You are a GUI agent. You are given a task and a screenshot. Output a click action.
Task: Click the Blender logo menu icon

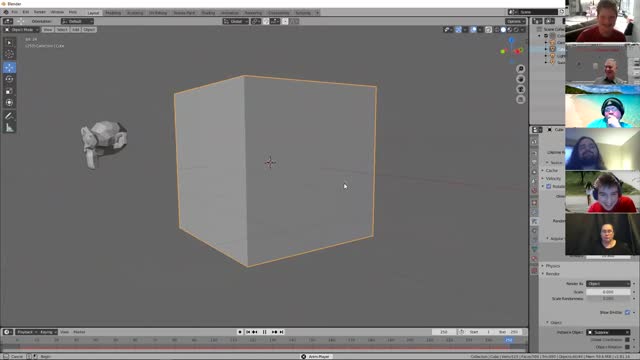tap(5, 12)
